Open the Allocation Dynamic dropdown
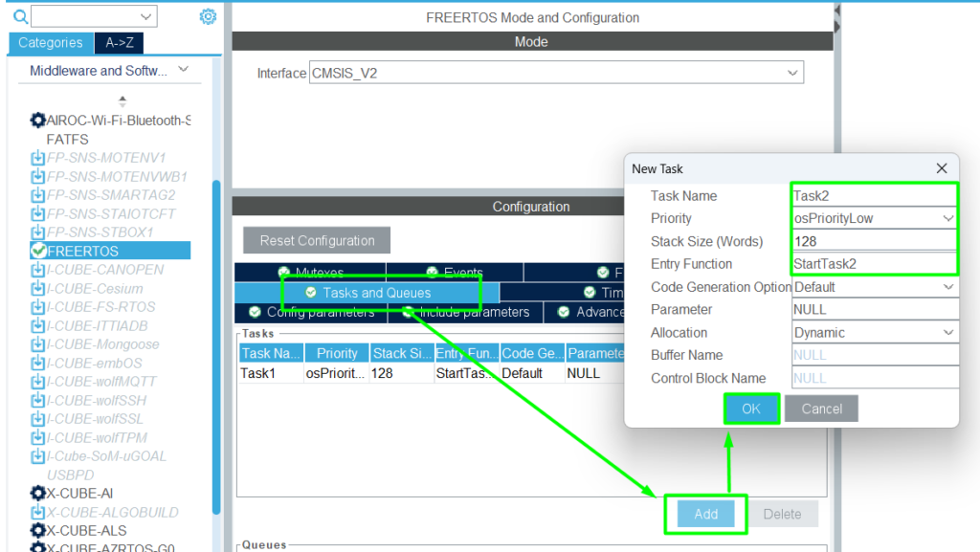Image resolution: width=980 pixels, height=552 pixels. pyautogui.click(x=875, y=333)
